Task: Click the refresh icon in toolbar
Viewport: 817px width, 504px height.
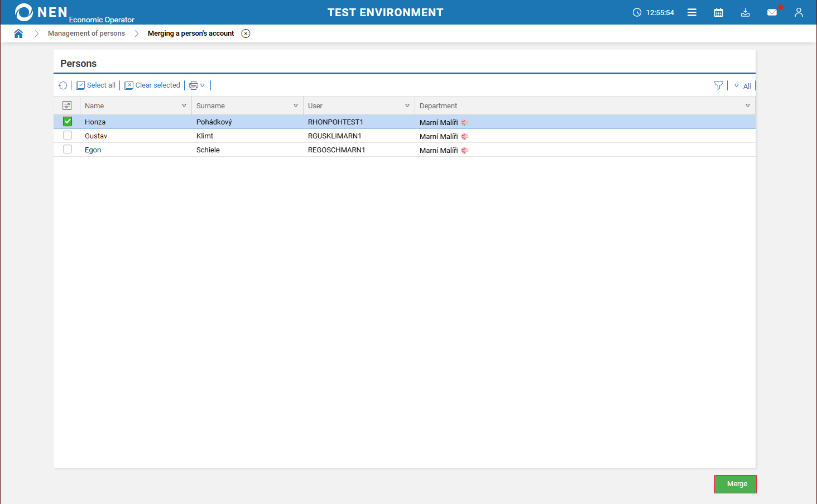Action: pyautogui.click(x=63, y=85)
